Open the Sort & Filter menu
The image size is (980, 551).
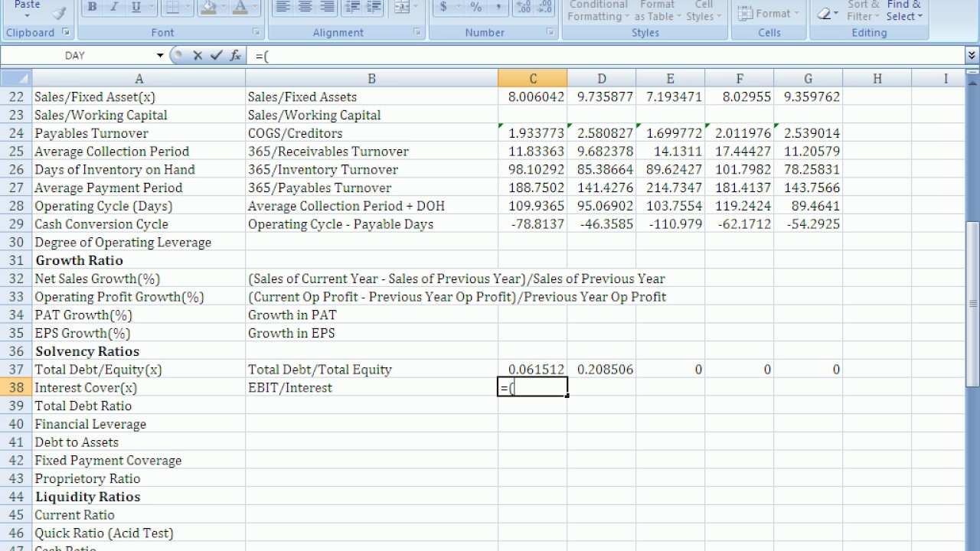tap(863, 11)
